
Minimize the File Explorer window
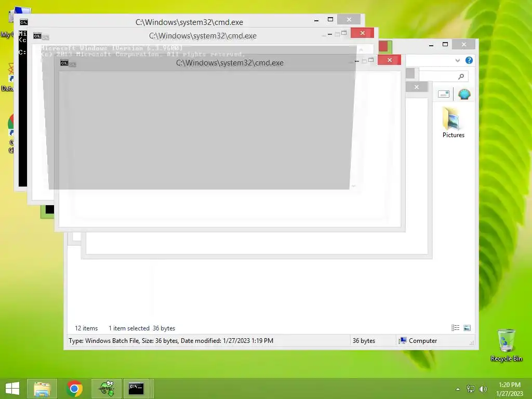coord(431,45)
